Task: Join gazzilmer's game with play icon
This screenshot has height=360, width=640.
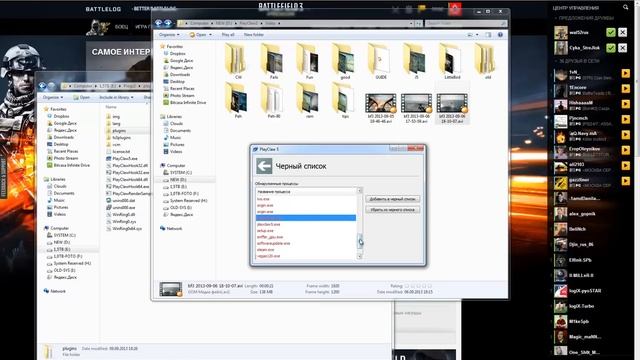Action: [626, 181]
